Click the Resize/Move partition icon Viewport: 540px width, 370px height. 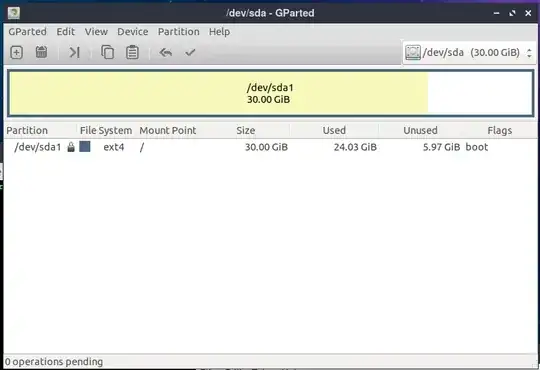[74, 52]
